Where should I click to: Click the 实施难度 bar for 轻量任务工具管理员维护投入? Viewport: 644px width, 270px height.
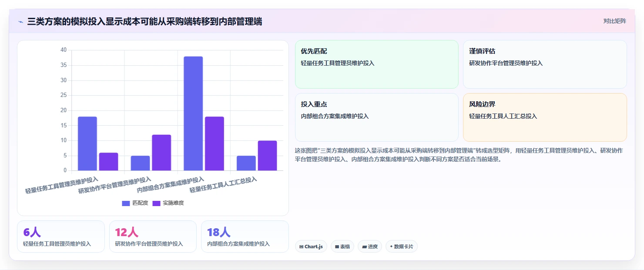coord(108,161)
